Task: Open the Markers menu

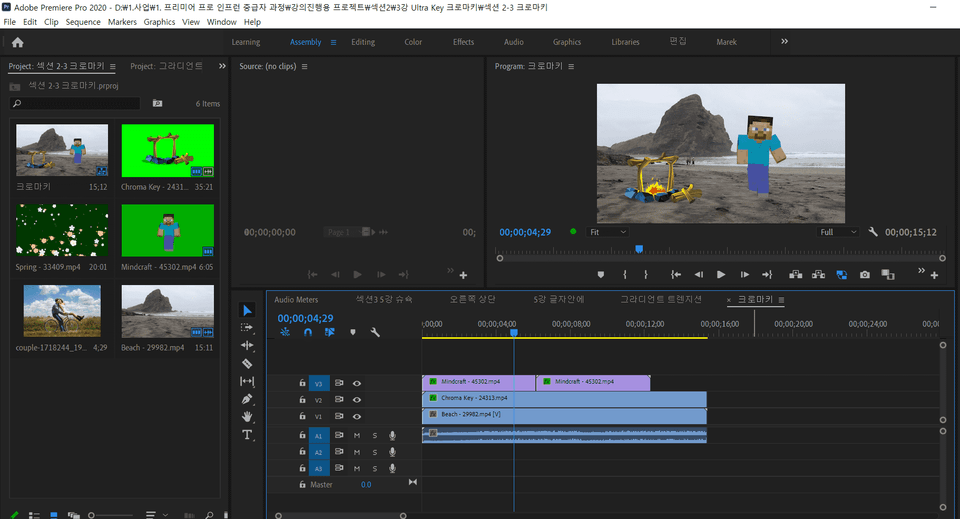Action: 122,22
